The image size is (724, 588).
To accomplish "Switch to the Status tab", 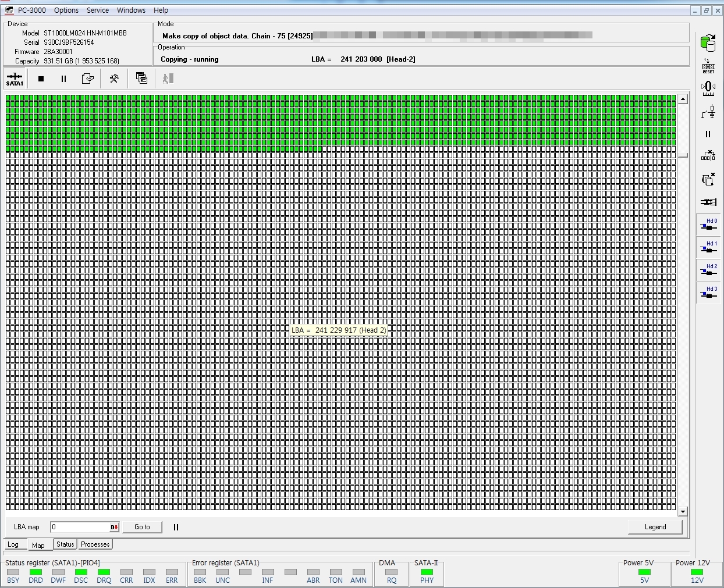I will [65, 544].
